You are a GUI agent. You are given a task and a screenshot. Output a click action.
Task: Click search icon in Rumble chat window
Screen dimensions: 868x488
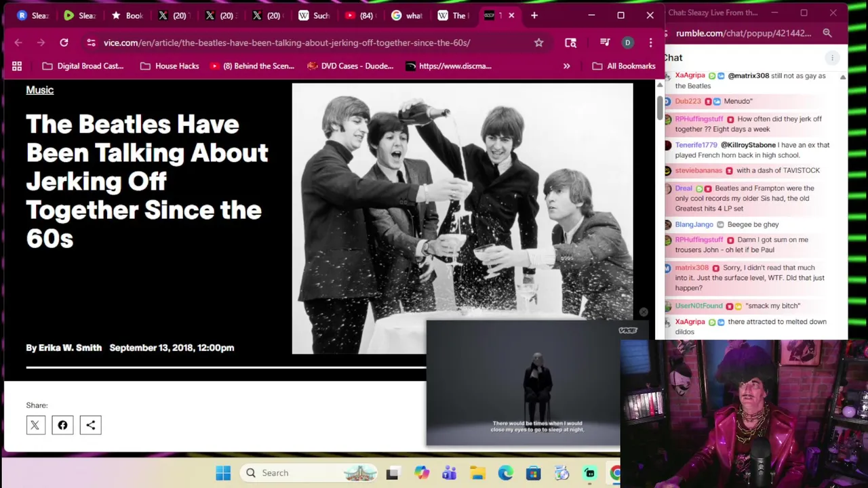point(827,33)
